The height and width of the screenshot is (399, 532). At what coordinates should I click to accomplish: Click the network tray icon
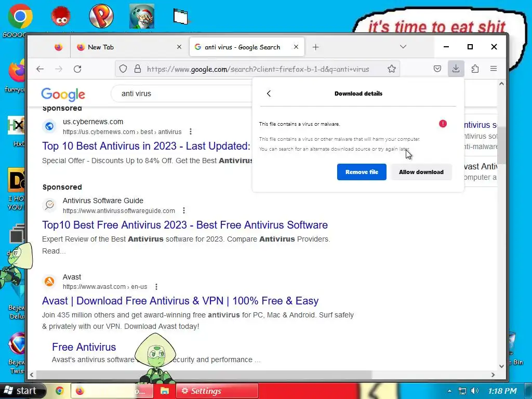click(x=462, y=391)
